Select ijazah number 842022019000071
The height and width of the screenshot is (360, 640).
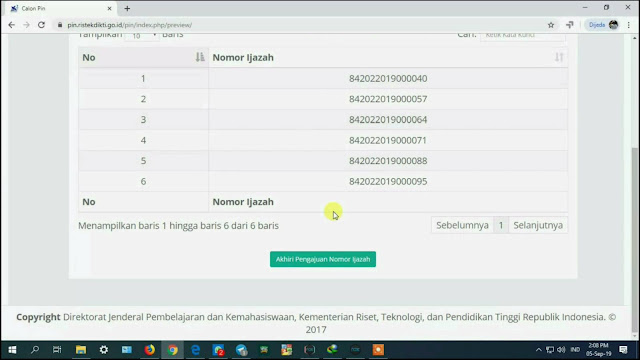click(388, 140)
